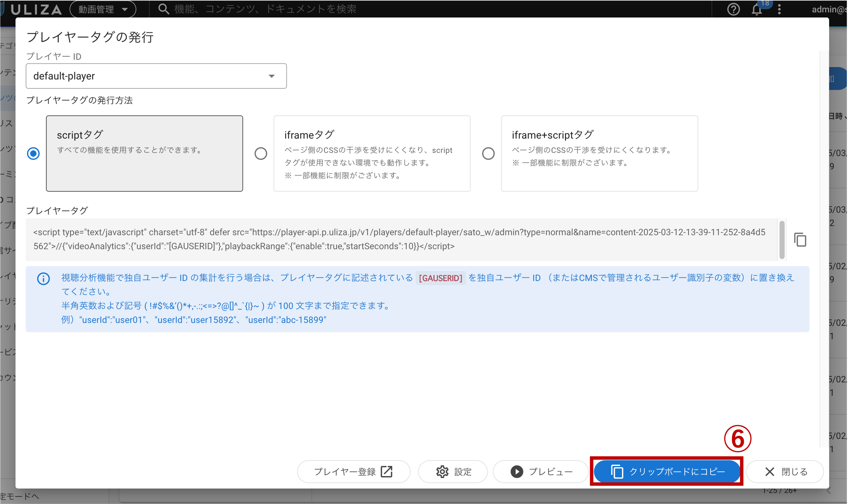Click the player tag code text area
The image size is (848, 504).
[401, 239]
